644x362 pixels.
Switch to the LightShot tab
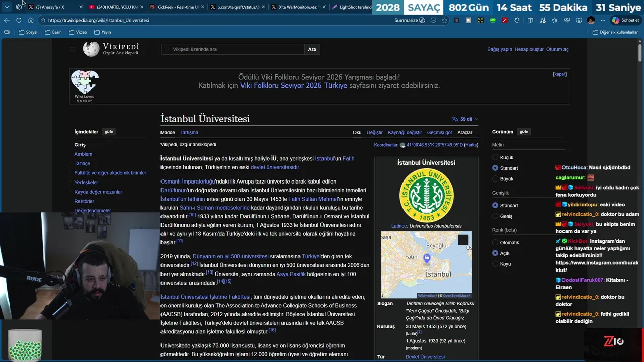[351, 7]
